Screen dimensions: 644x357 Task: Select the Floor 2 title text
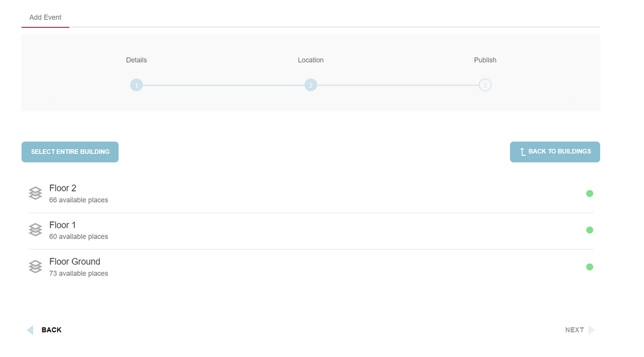(63, 188)
